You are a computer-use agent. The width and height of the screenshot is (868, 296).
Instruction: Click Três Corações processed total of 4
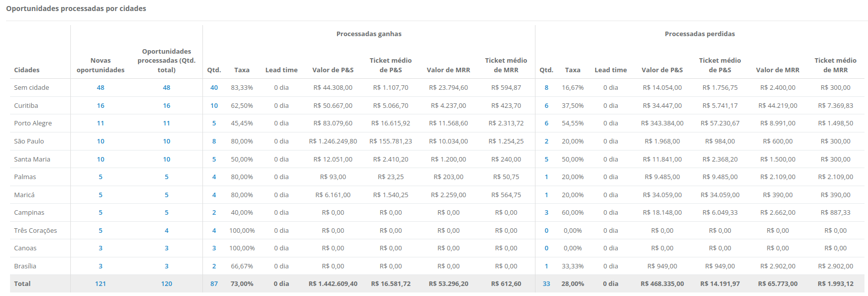tap(166, 231)
